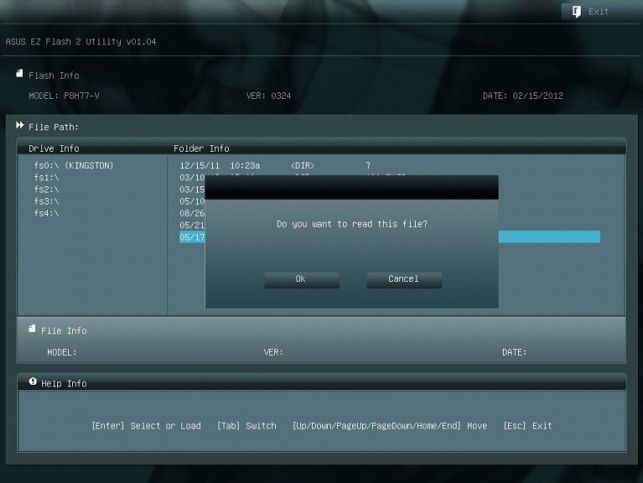The width and height of the screenshot is (643, 483).
Task: Click the dialog question text
Action: pyautogui.click(x=352, y=224)
